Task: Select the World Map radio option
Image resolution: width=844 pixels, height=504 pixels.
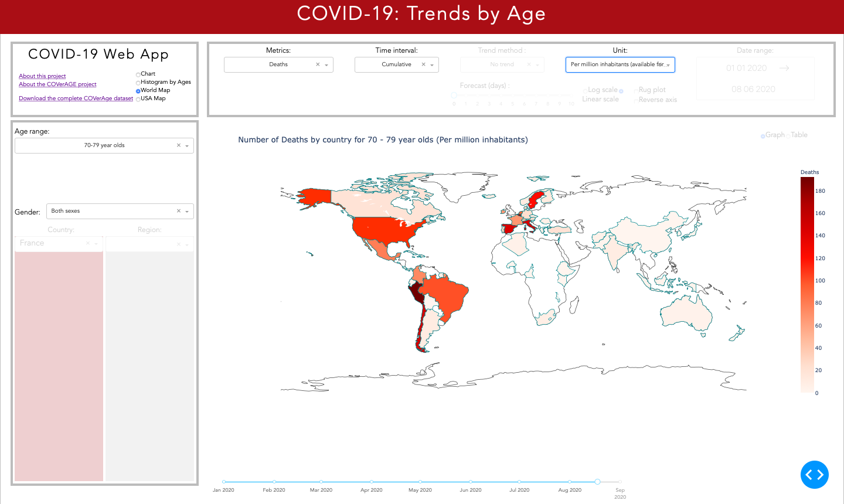Action: (138, 91)
